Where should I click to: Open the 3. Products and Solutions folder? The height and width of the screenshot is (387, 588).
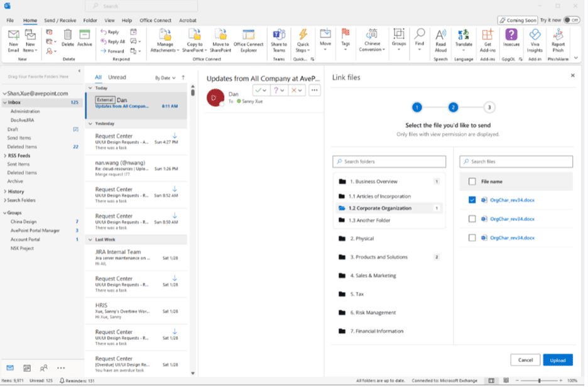pos(389,257)
